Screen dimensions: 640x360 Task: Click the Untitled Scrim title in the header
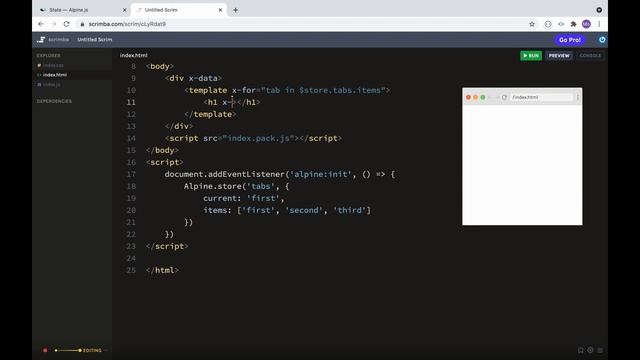pyautogui.click(x=95, y=40)
